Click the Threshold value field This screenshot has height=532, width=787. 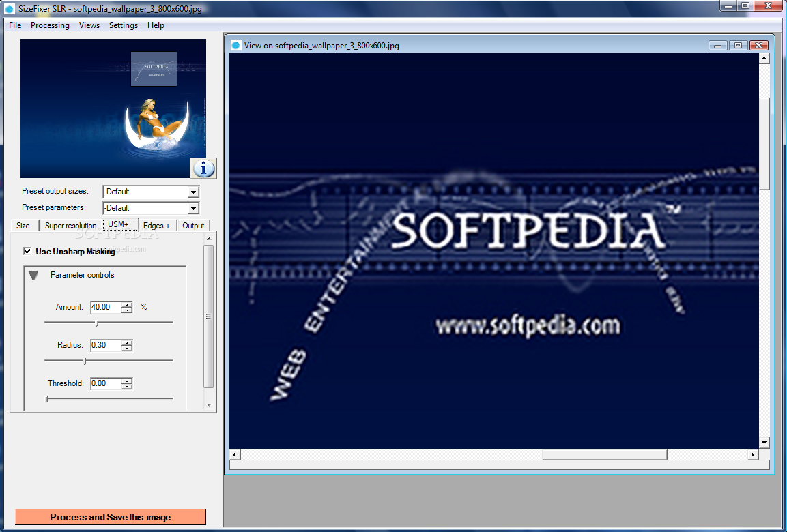pos(106,383)
